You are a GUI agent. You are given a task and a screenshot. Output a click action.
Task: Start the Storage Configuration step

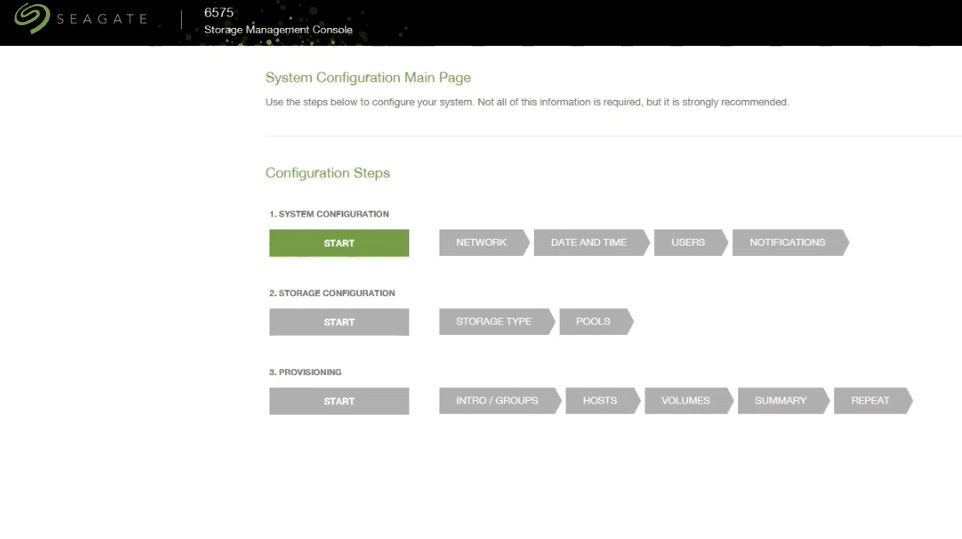339,322
